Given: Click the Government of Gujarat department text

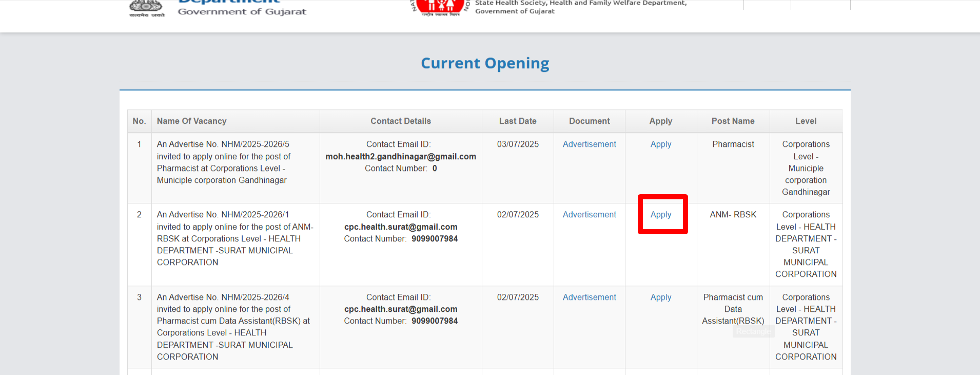Looking at the screenshot, I should click(x=242, y=11).
